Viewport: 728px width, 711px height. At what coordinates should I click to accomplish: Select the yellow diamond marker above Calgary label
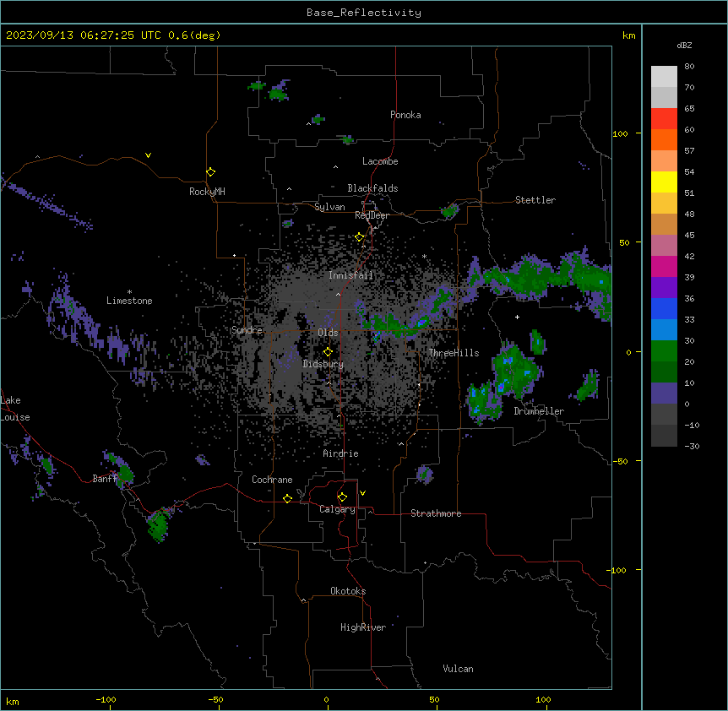342,497
